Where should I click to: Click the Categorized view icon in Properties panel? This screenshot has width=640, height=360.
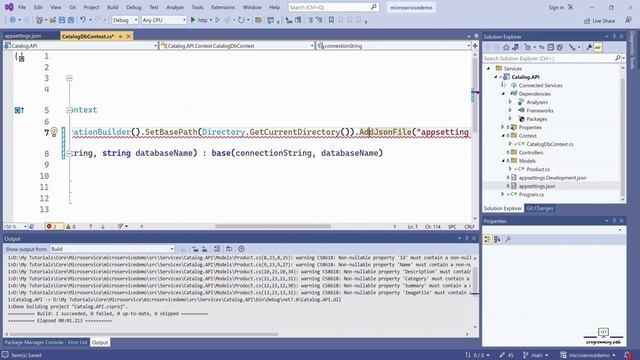point(487,240)
